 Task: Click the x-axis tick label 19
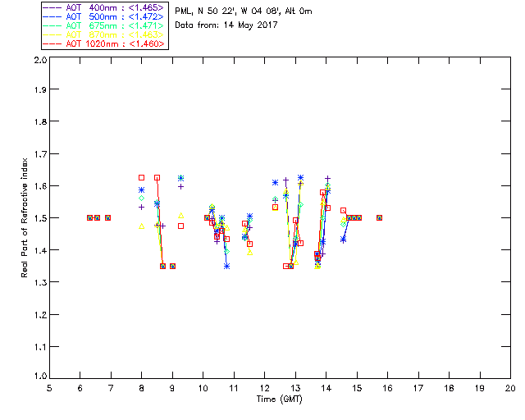point(480,388)
